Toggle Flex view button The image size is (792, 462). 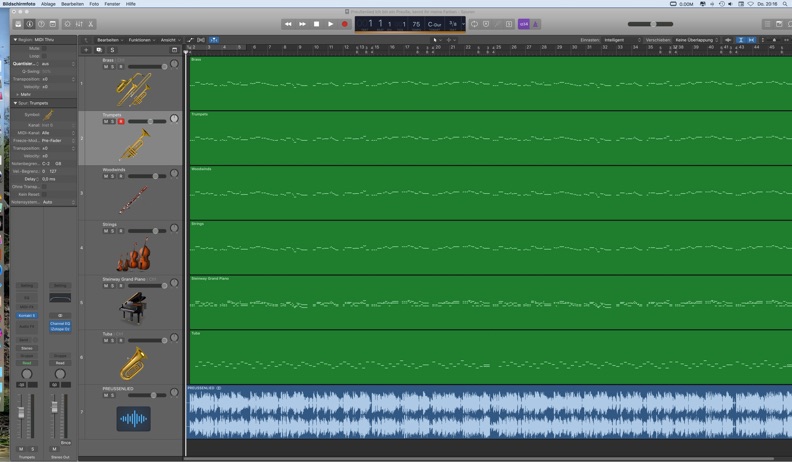(201, 40)
